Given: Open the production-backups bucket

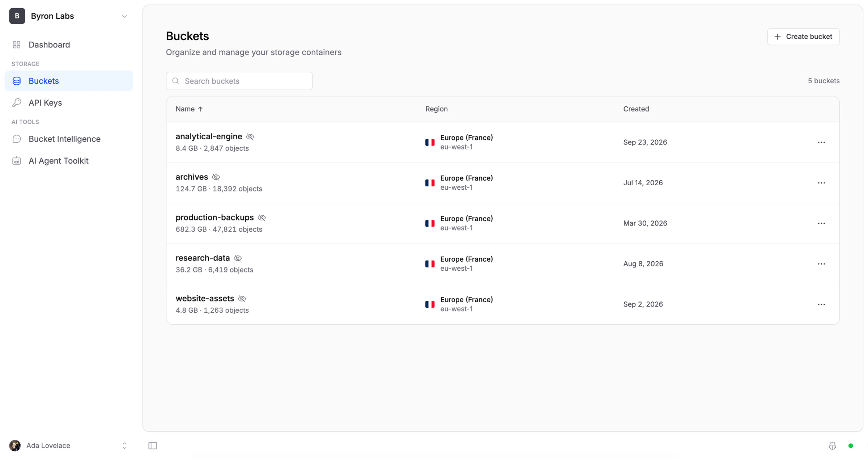Looking at the screenshot, I should click(214, 218).
